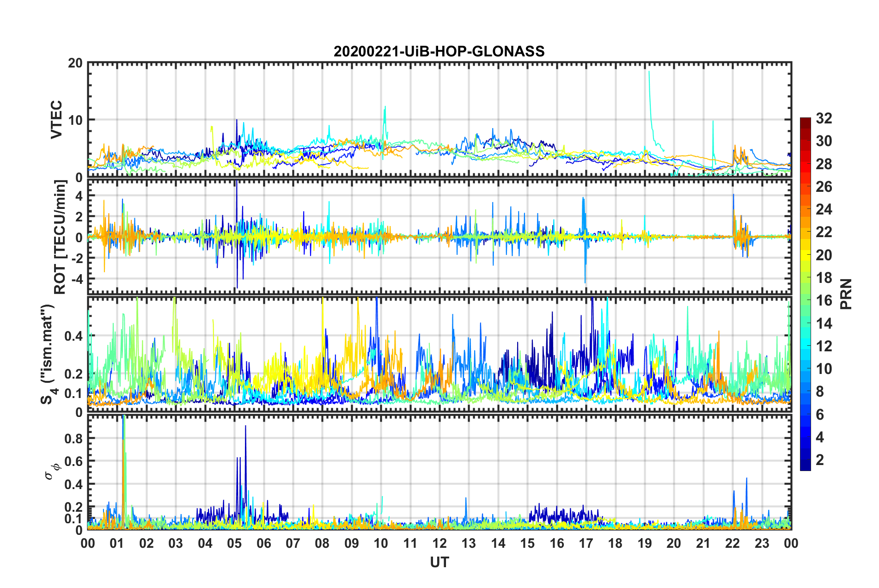The width and height of the screenshot is (879, 588).
Task: Click x-axis tick label 22
Action: [732, 543]
